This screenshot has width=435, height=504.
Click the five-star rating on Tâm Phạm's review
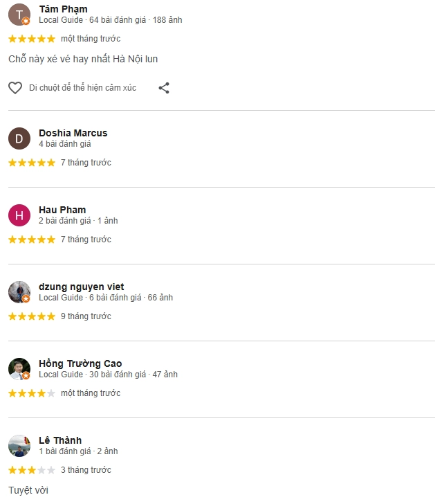pos(32,39)
